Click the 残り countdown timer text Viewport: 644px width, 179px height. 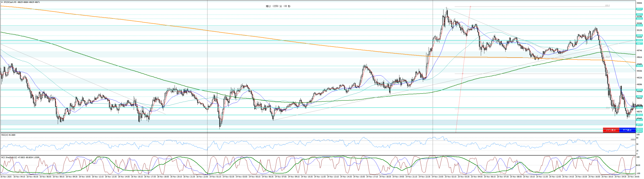pyautogui.click(x=278, y=6)
